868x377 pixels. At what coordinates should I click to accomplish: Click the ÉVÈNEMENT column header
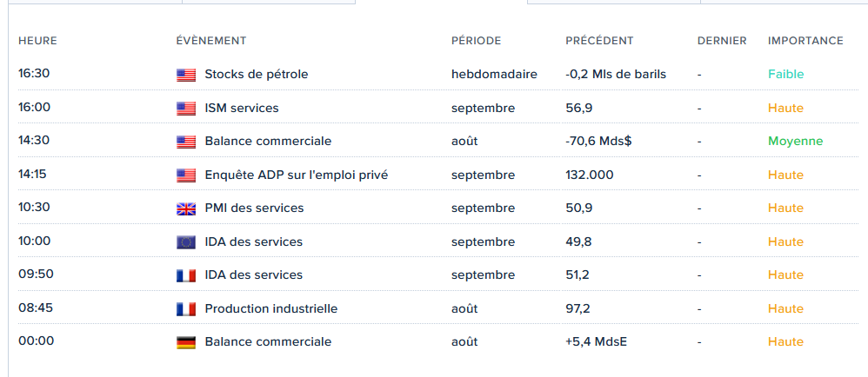point(210,41)
